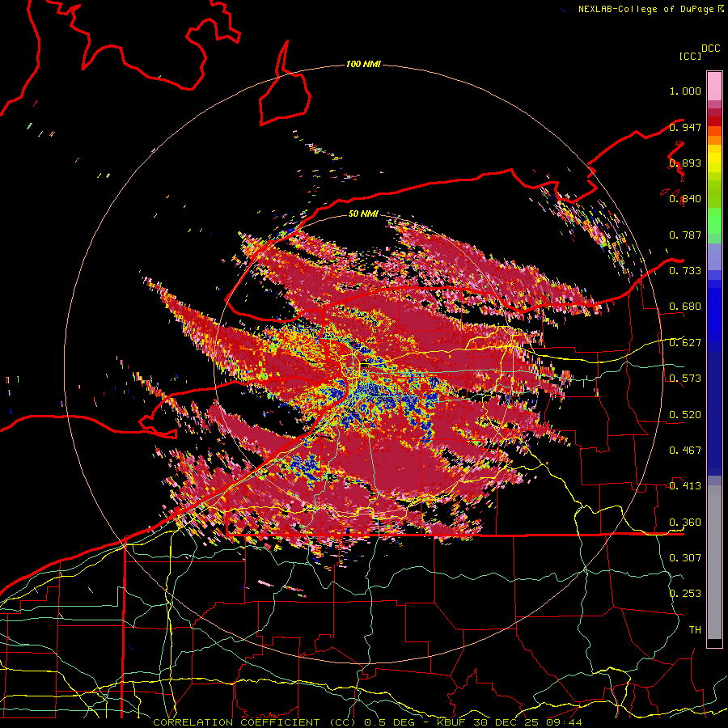The image size is (728, 728).
Task: Click the TH threshold label
Action: pyautogui.click(x=695, y=629)
